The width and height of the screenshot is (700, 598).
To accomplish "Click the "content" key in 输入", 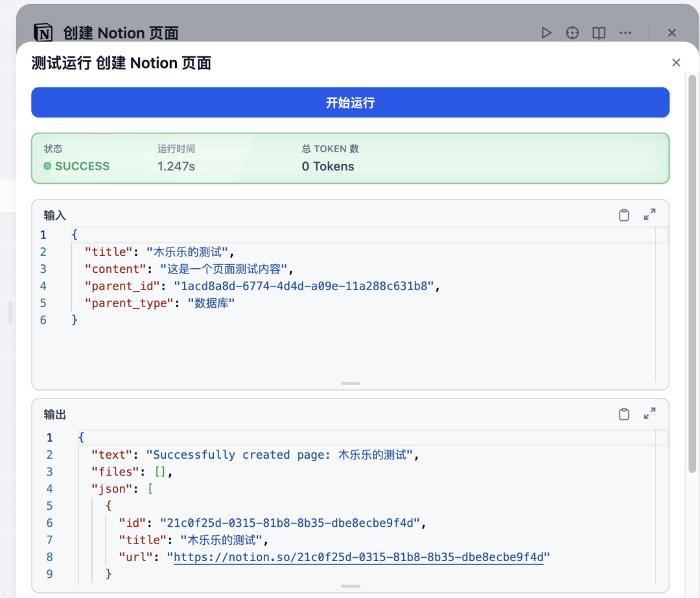I will (115, 269).
